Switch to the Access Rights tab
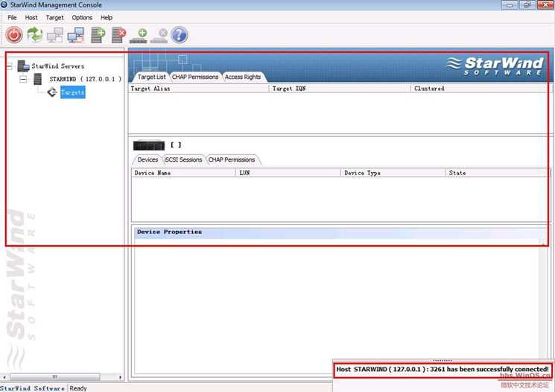Image resolution: width=555 pixels, height=392 pixels. click(x=243, y=77)
